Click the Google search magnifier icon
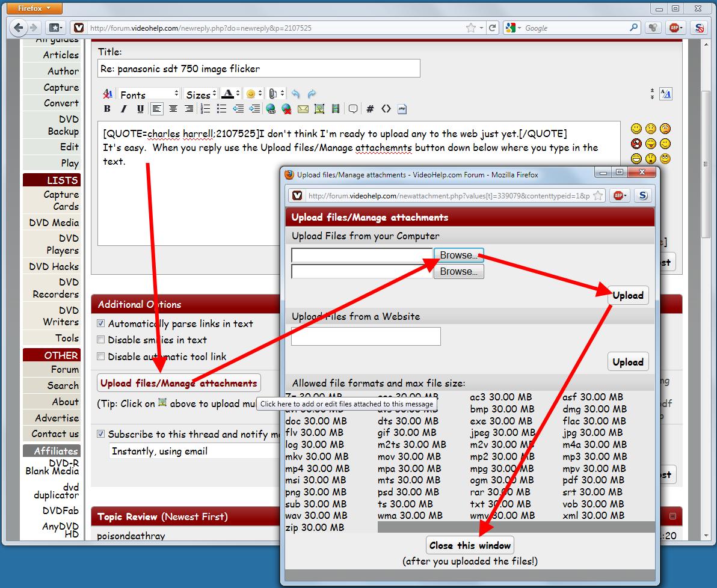This screenshot has height=588, width=717. coord(633,28)
